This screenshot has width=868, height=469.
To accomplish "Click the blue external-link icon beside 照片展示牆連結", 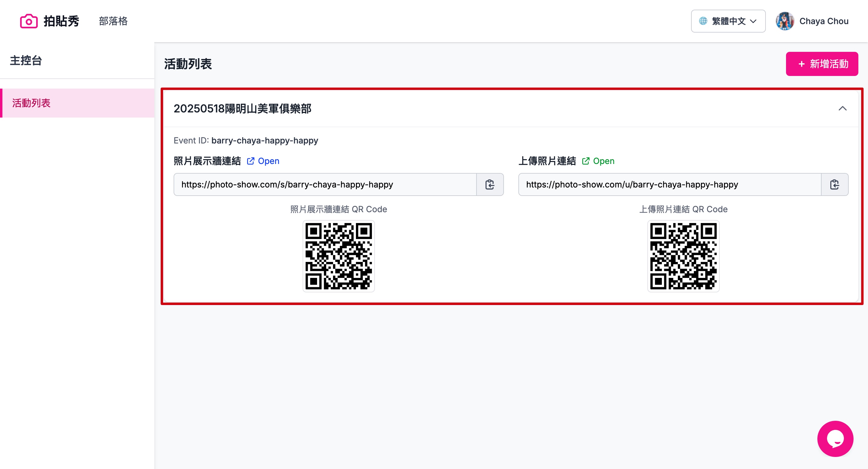I will 250,161.
